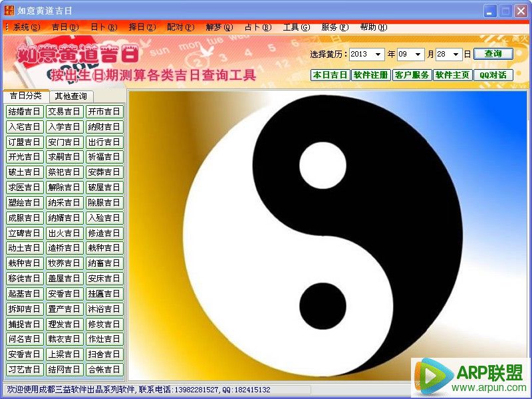The image size is (532, 399).
Task: Switch to the 其他查询 tab
Action: (73, 96)
